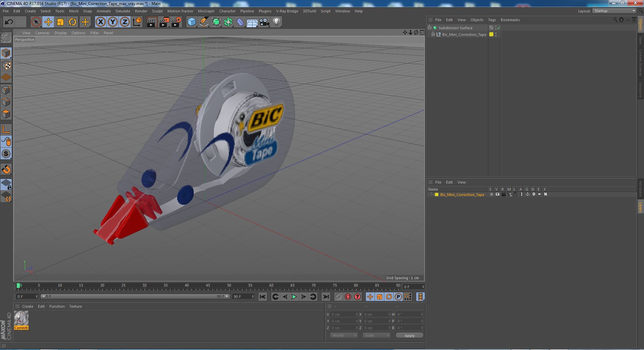
Task: Activate the Scale tool
Action: point(60,22)
